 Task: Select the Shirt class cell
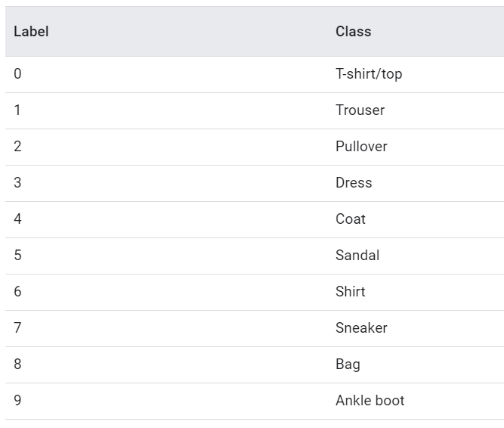pyautogui.click(x=351, y=292)
